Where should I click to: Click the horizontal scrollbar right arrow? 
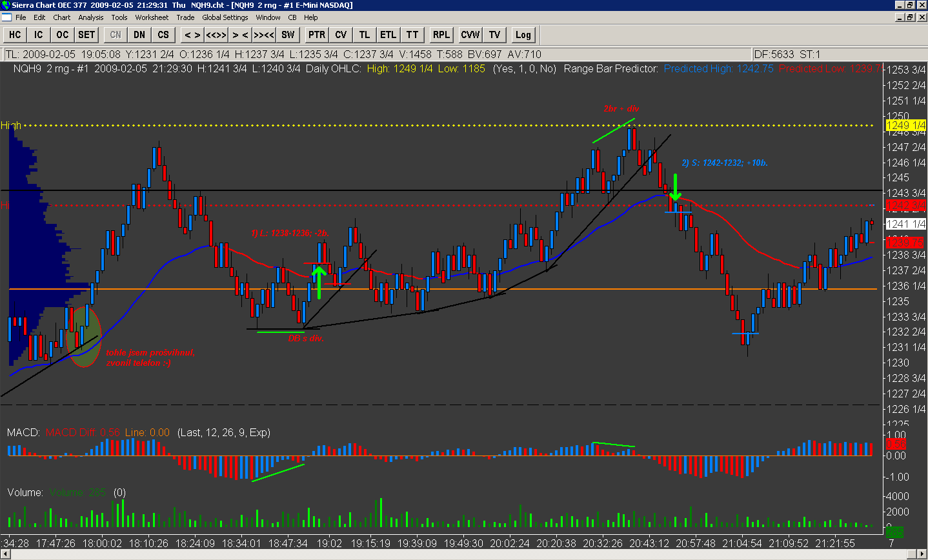(922, 554)
